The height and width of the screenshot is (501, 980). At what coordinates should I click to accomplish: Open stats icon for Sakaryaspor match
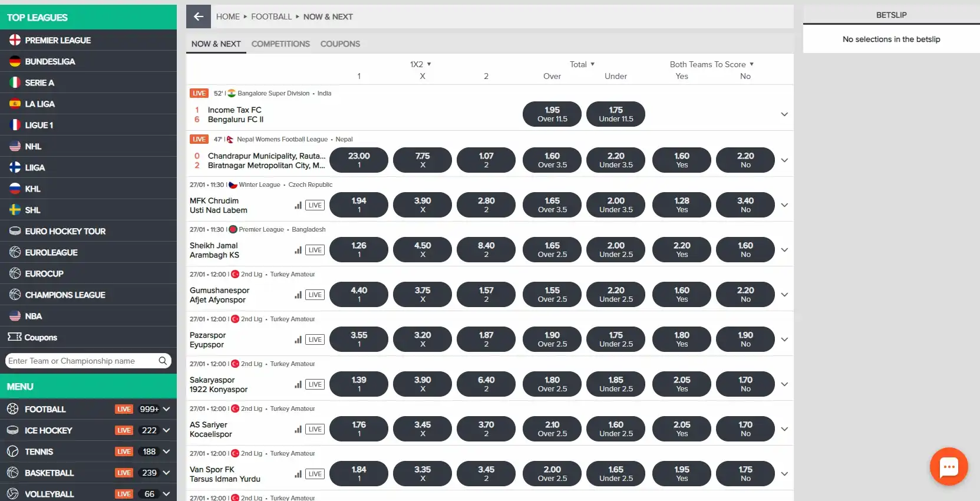click(x=298, y=384)
